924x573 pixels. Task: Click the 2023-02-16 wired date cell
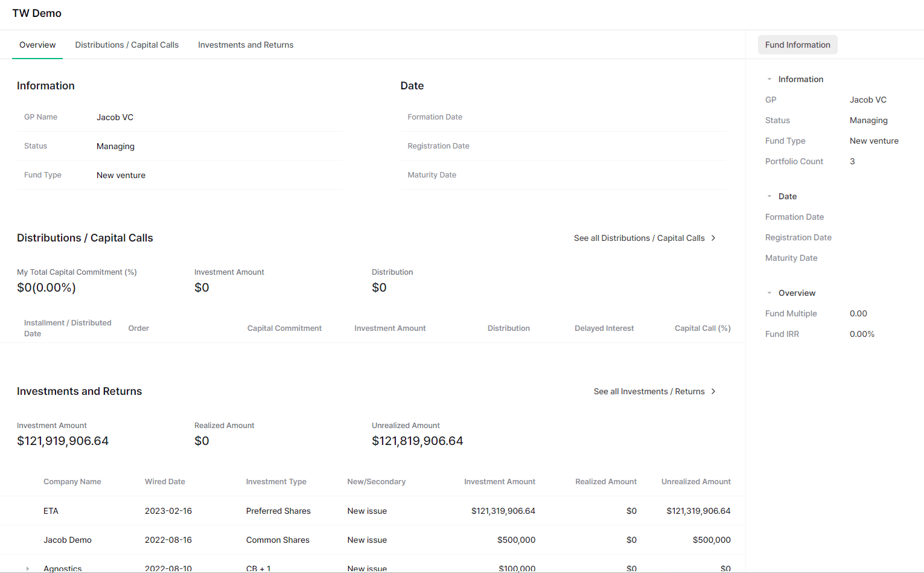point(168,511)
